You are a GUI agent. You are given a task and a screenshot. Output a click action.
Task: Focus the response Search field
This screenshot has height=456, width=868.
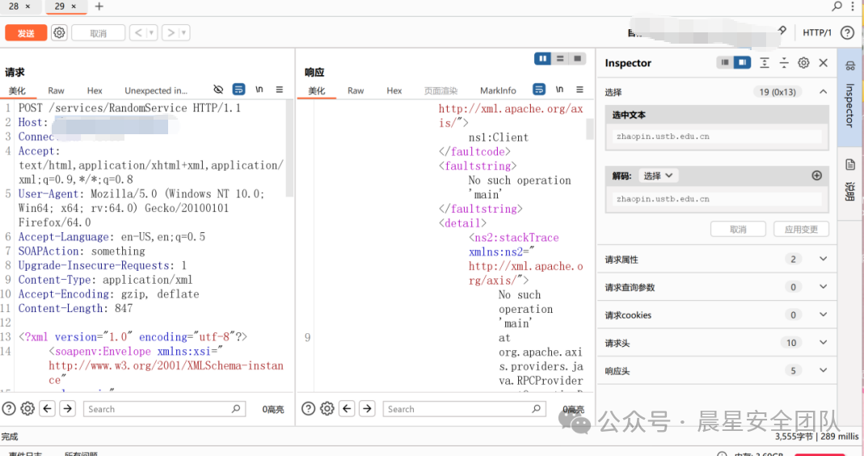pyautogui.click(x=464, y=409)
